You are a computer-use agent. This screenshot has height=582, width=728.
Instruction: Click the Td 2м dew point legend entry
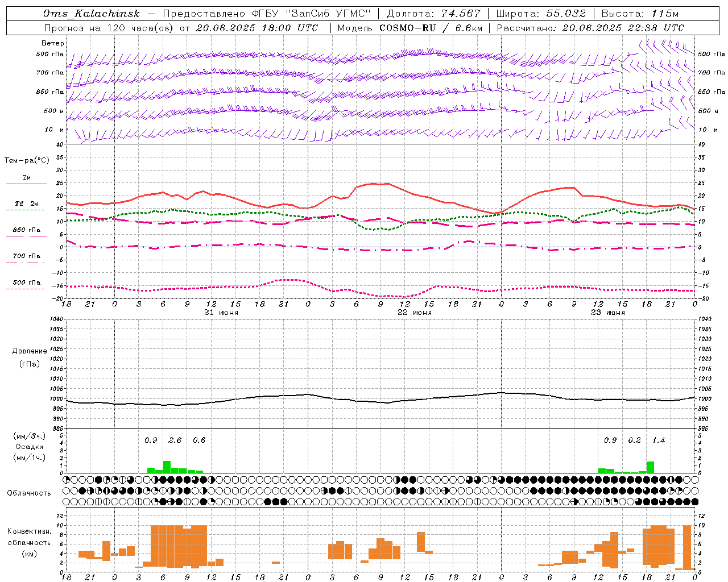(27, 203)
